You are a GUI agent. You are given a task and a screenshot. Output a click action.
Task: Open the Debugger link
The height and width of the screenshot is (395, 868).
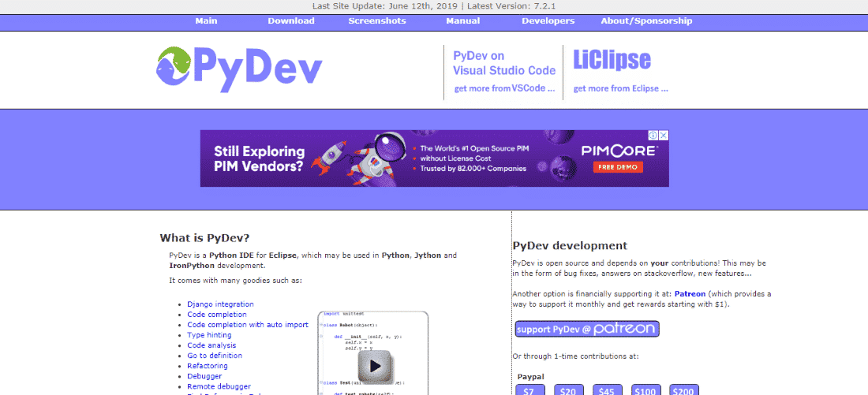pyautogui.click(x=204, y=376)
